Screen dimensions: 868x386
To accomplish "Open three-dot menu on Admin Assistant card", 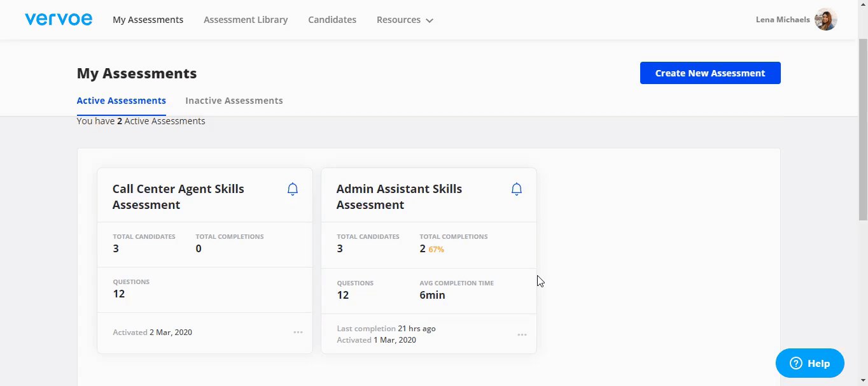I will click(522, 335).
